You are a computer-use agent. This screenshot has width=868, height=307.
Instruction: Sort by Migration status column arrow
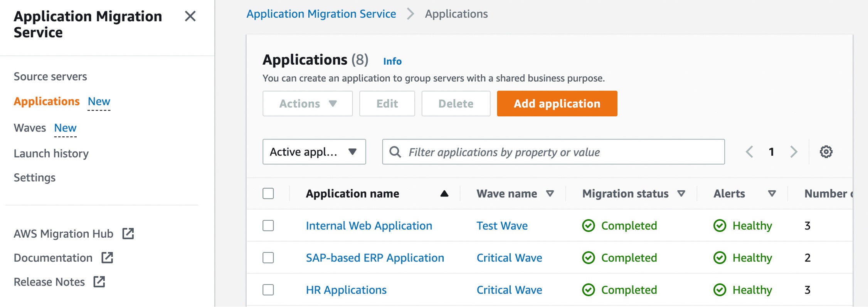[x=681, y=193]
